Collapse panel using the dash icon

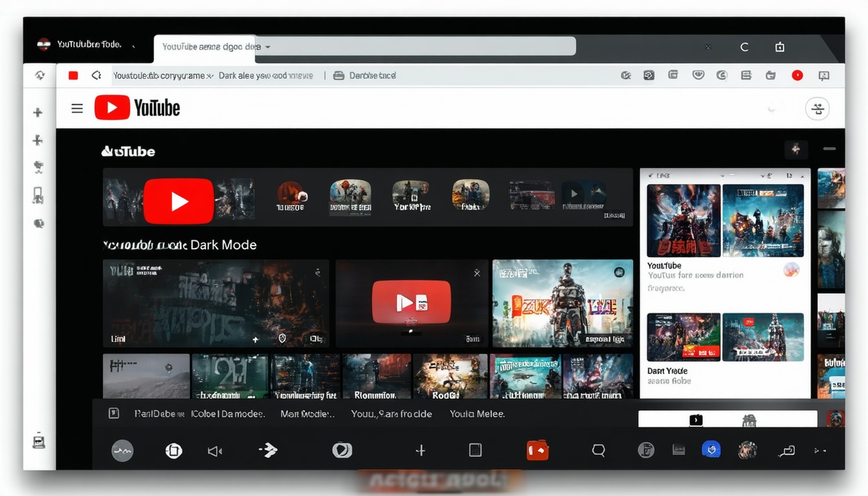[x=829, y=149]
